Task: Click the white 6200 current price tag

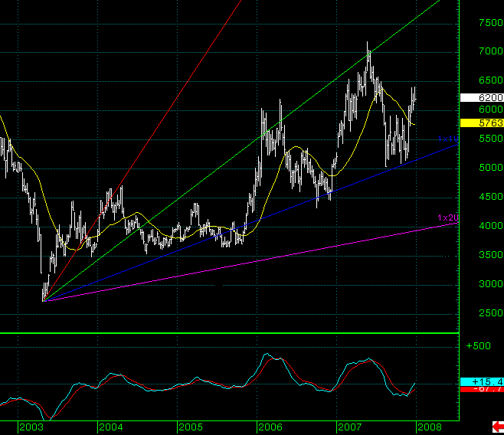Action: (x=481, y=98)
